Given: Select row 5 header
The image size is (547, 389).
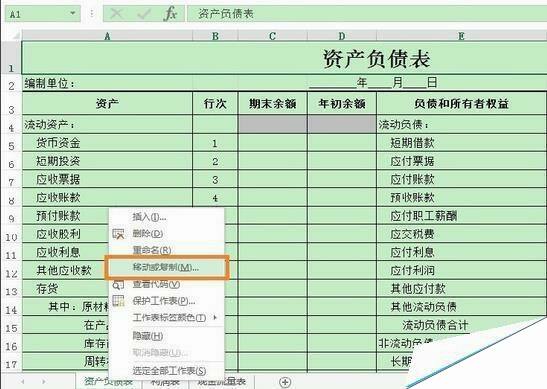Looking at the screenshot, I should 12,143.
